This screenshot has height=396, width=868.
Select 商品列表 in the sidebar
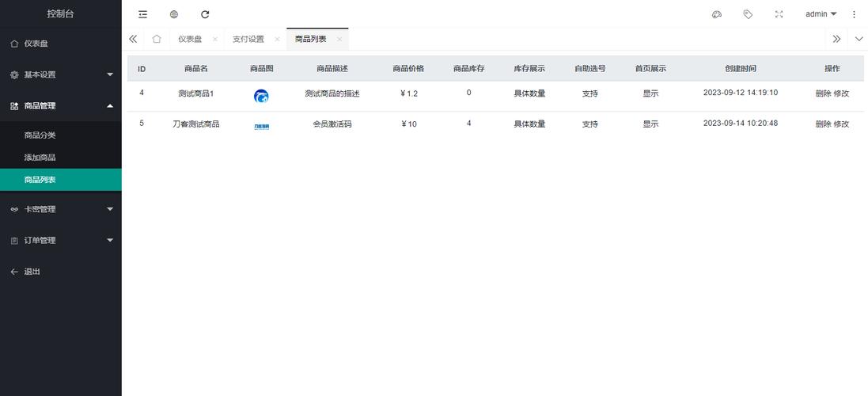(61, 180)
